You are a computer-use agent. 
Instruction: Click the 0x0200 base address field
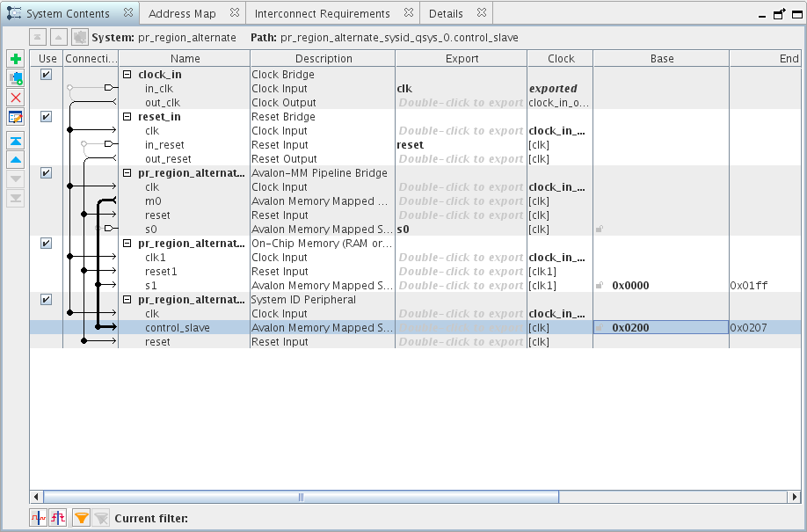tap(630, 328)
